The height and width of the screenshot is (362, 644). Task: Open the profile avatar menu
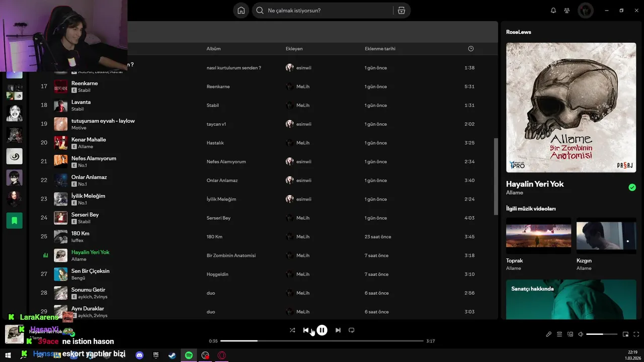tap(586, 11)
